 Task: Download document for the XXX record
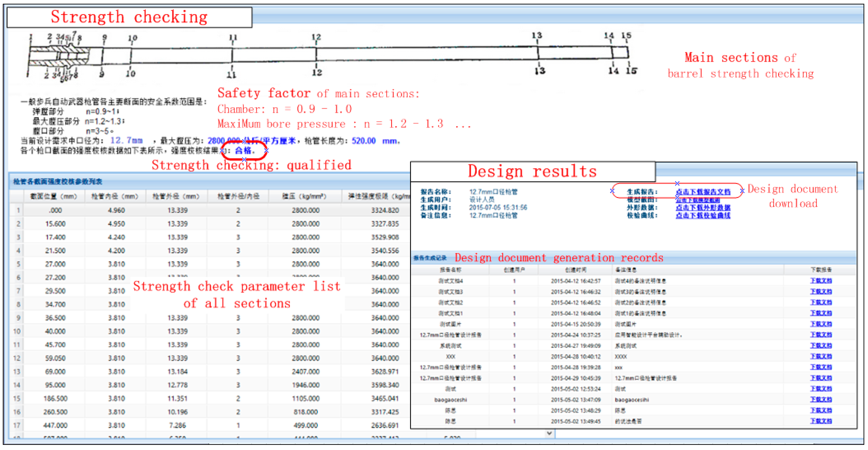(x=821, y=356)
